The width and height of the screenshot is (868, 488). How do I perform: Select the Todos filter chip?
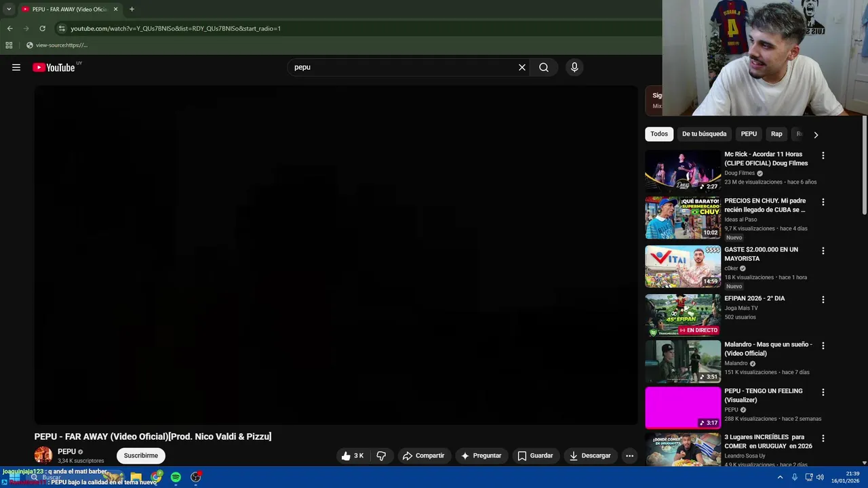[x=659, y=134]
